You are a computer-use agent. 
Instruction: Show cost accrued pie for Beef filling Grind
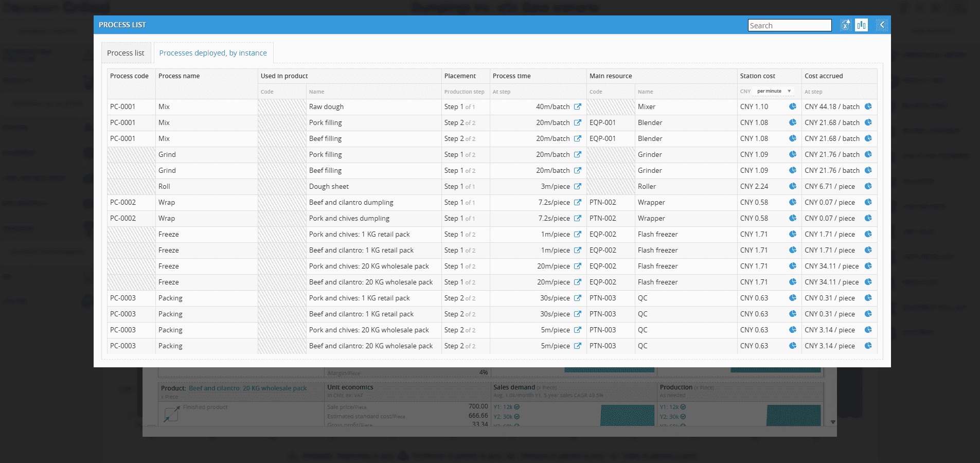868,170
